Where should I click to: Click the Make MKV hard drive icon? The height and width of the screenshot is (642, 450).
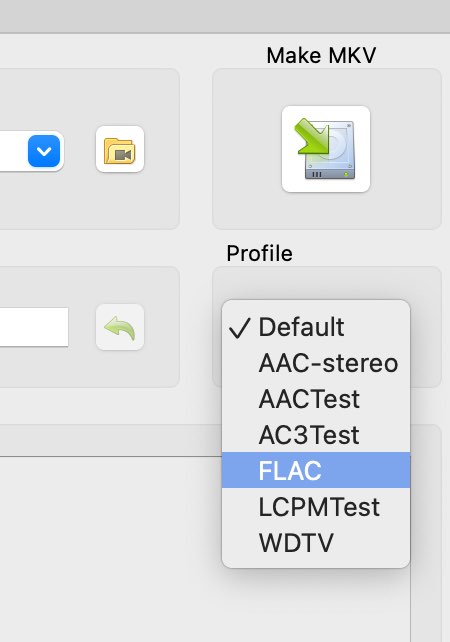coord(326,149)
